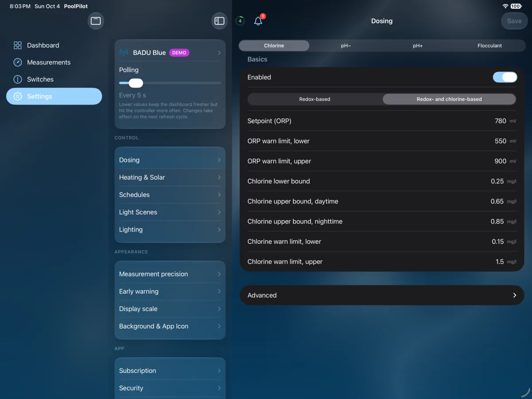Edit Chlorine lower bound value 0.25
This screenshot has width=532, height=399.
pyautogui.click(x=497, y=181)
